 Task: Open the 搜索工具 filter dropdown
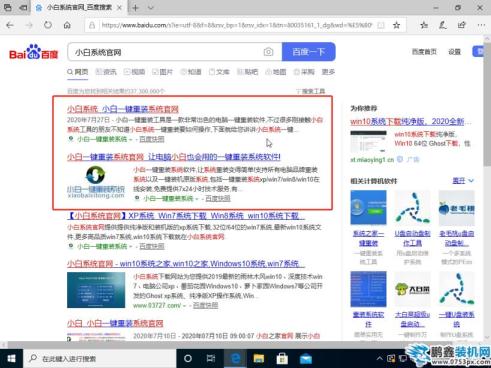click(310, 91)
